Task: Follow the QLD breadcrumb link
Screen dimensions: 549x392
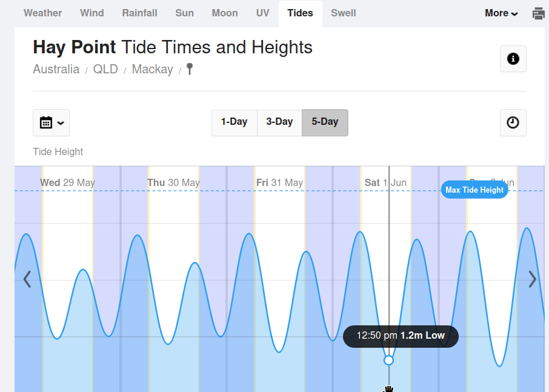Action: (x=105, y=69)
